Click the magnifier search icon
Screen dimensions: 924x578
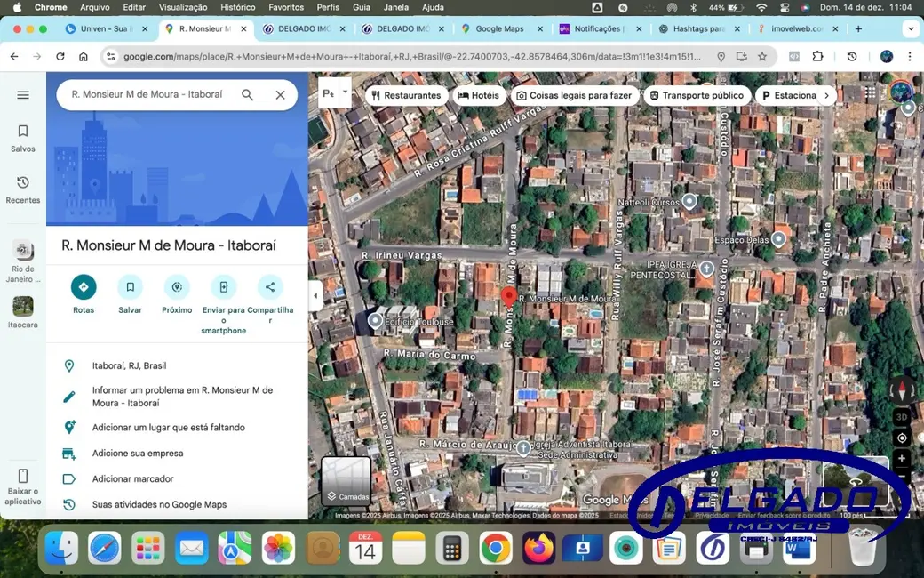tap(248, 95)
